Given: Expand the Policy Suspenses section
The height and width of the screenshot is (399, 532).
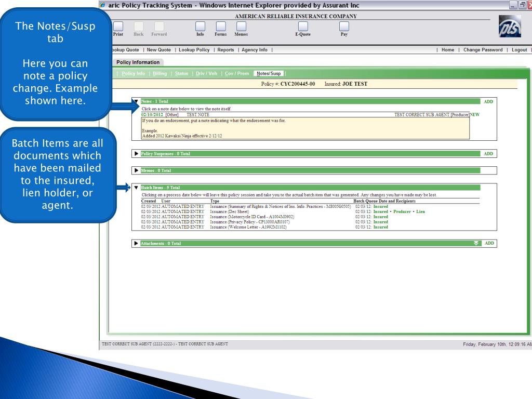Looking at the screenshot, I should pos(136,154).
